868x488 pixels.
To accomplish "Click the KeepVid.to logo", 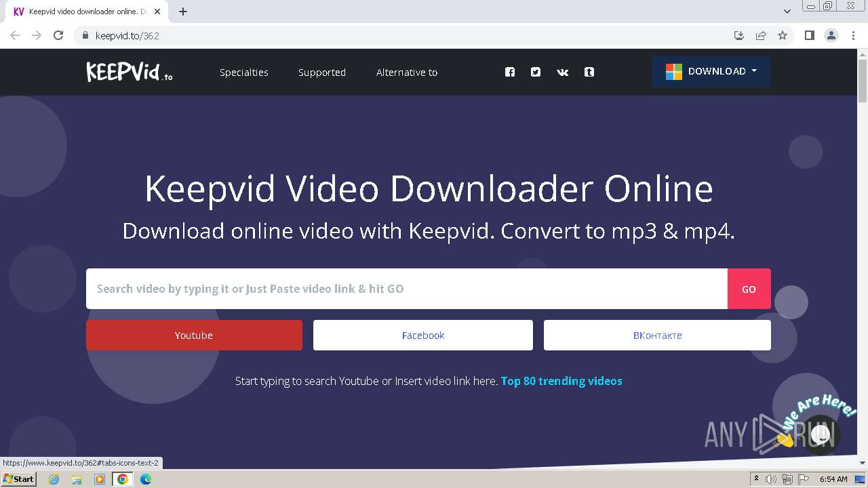I will [x=129, y=72].
